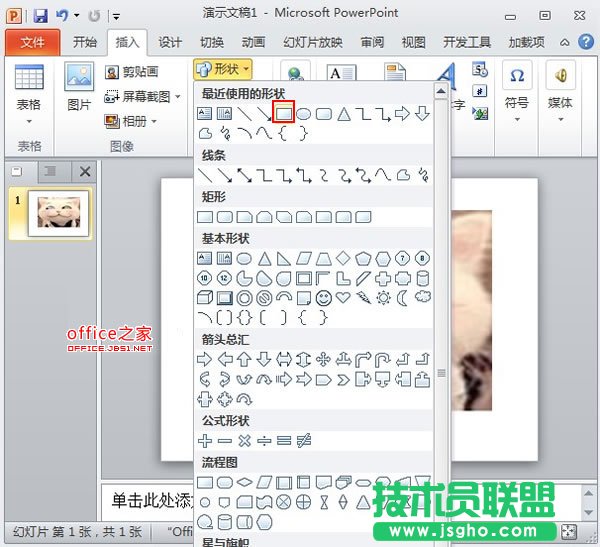Click the Picture insert button

click(x=79, y=87)
